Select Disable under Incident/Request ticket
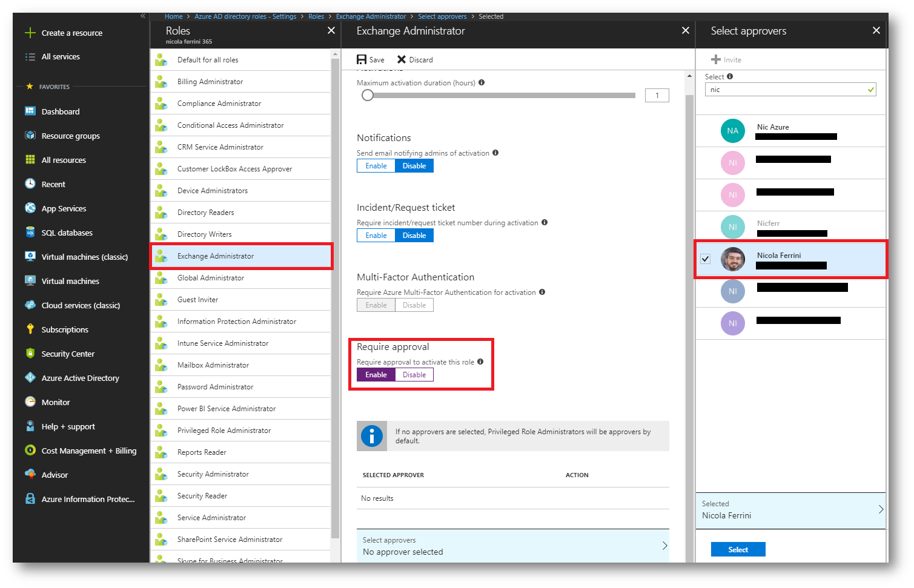Image resolution: width=914 pixels, height=588 pixels. point(414,236)
